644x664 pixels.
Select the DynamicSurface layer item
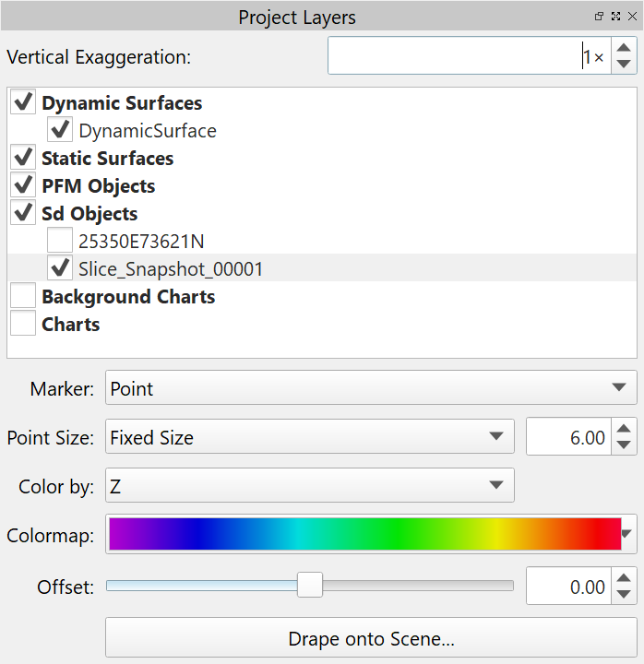coord(148,131)
